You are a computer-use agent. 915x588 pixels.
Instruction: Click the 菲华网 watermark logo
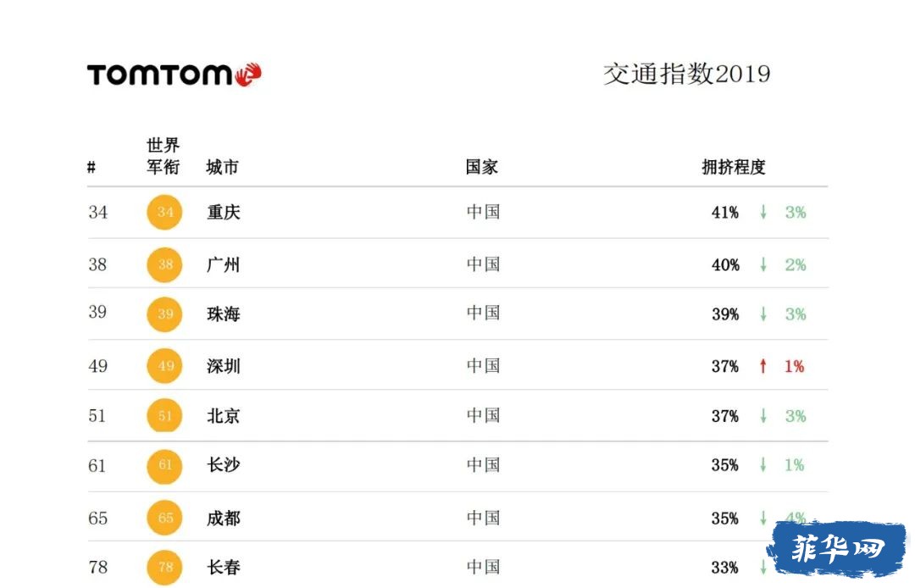(837, 548)
